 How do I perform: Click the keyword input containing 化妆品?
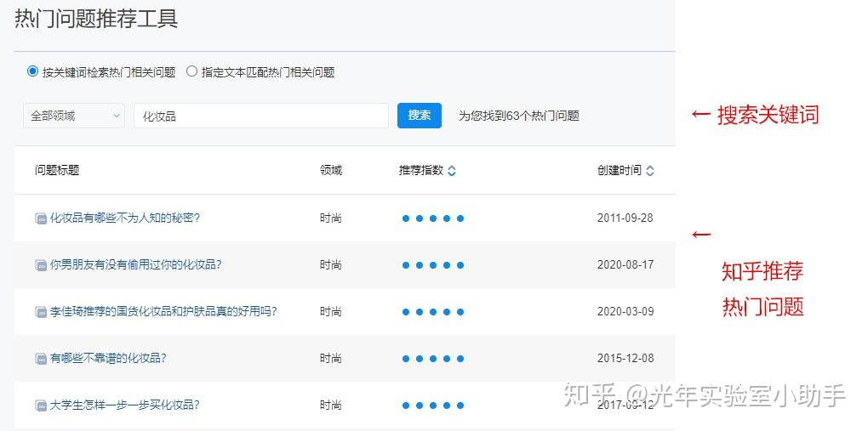tap(261, 116)
